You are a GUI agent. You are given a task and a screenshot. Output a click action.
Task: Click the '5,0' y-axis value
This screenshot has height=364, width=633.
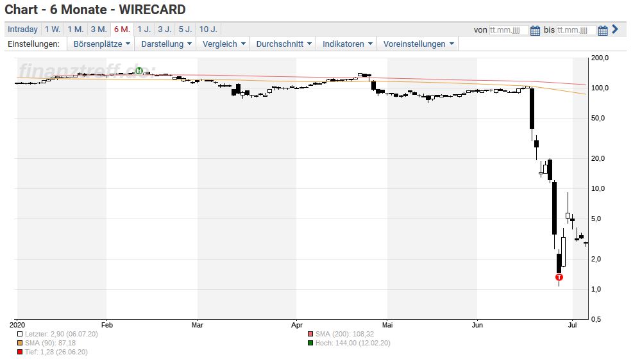(x=596, y=219)
